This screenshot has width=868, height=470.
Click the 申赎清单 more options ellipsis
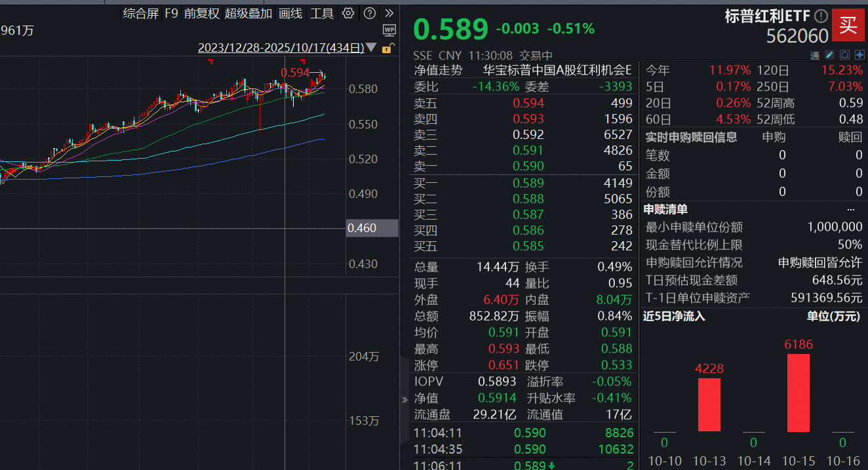point(851,210)
